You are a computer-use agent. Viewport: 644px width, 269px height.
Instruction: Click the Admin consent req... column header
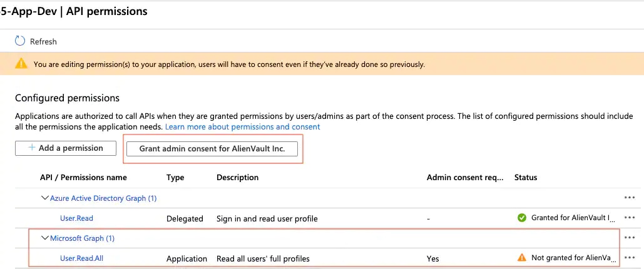coord(465,178)
